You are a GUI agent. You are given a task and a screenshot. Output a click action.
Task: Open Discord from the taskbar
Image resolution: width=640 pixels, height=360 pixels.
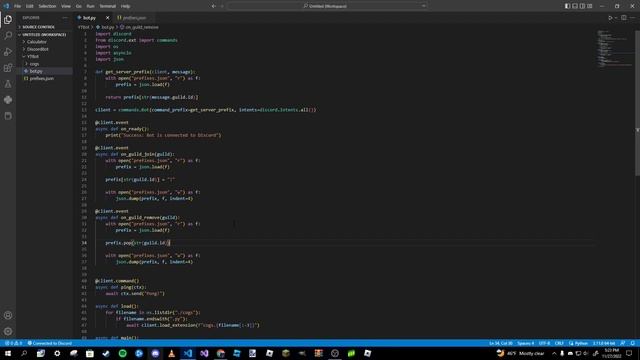coord(155,353)
